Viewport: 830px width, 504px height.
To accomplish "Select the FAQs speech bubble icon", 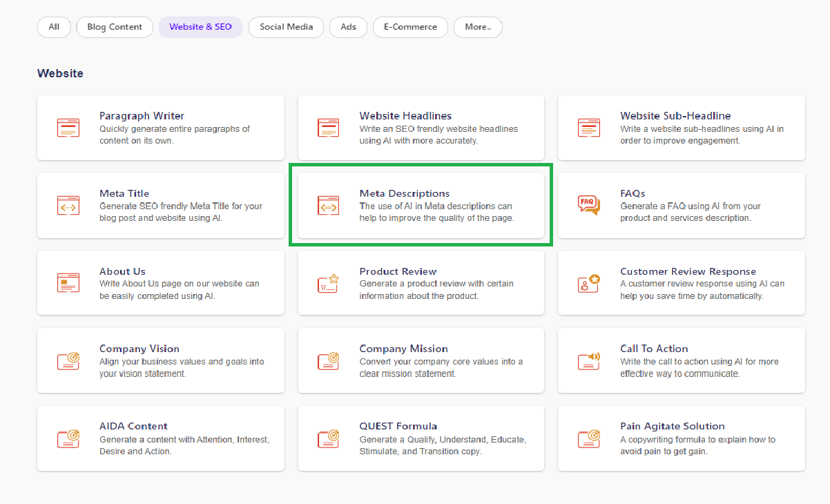I will coord(588,205).
